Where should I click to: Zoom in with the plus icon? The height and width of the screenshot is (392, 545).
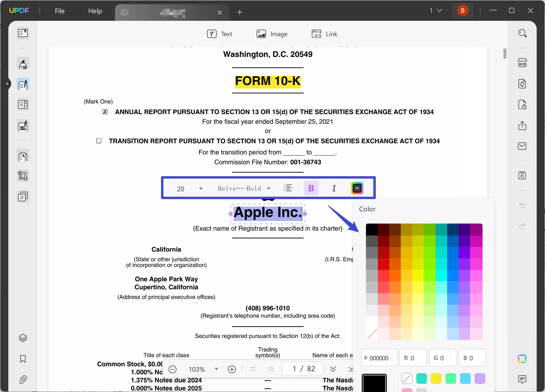pos(232,369)
